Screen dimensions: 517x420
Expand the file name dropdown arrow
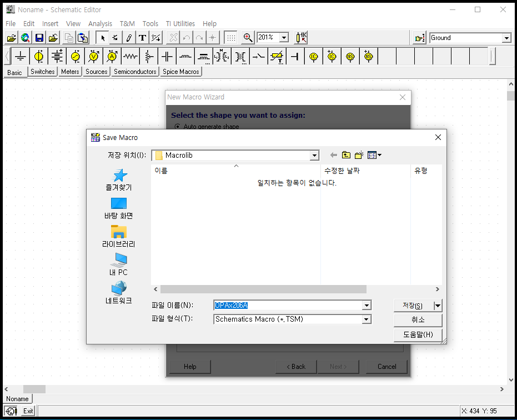[367, 306]
